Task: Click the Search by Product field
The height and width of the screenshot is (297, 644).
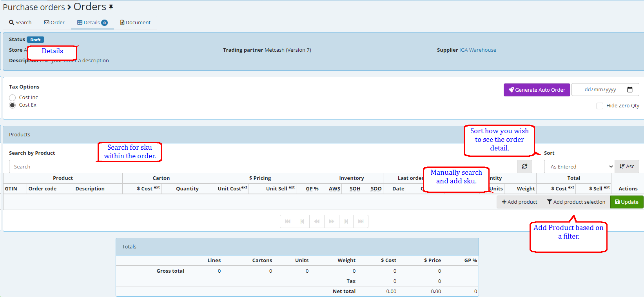Action: (x=263, y=167)
